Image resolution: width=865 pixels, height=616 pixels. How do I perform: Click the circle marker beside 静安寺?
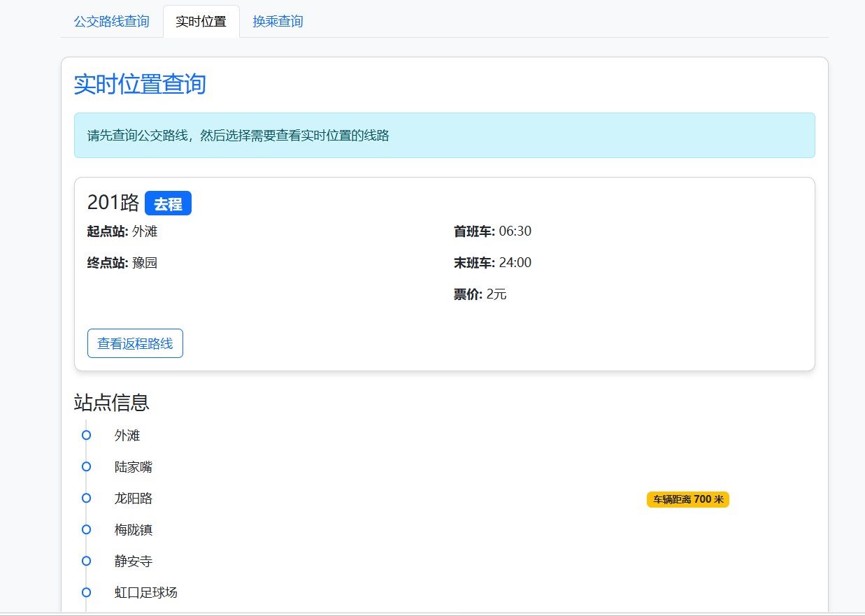[x=87, y=561]
